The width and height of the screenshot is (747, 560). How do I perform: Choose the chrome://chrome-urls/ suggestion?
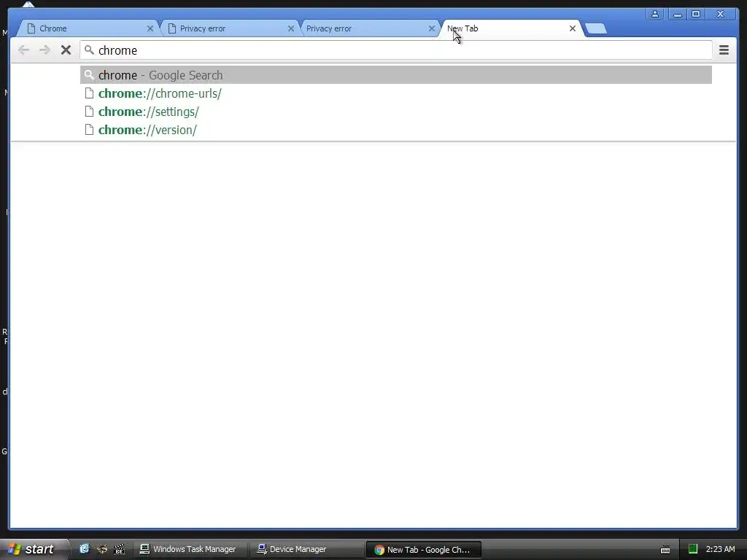396,93
